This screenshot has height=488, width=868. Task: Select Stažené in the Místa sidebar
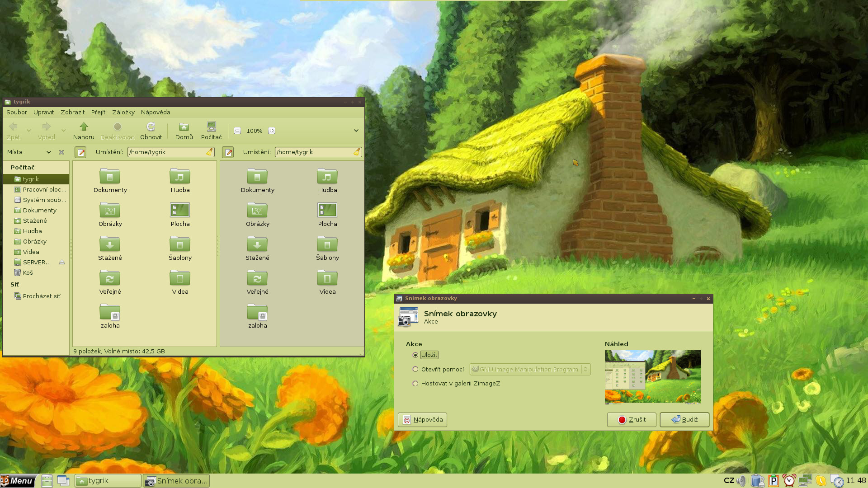36,221
